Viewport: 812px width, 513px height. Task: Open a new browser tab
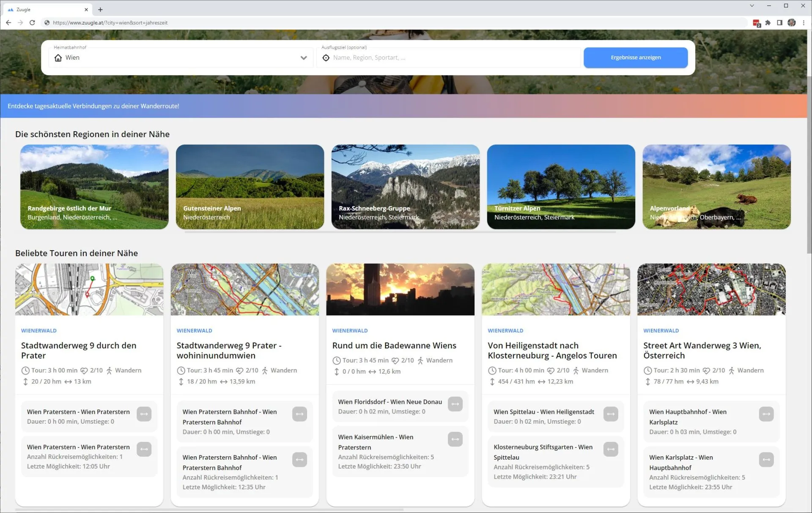pyautogui.click(x=100, y=9)
